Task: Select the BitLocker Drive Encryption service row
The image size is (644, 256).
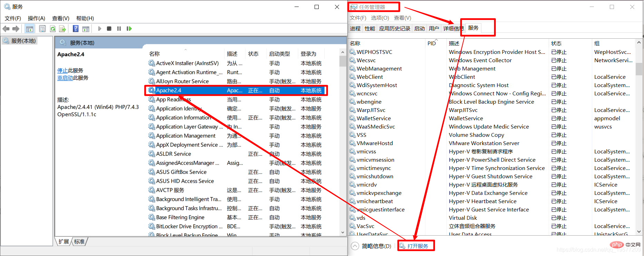Action: point(236,226)
